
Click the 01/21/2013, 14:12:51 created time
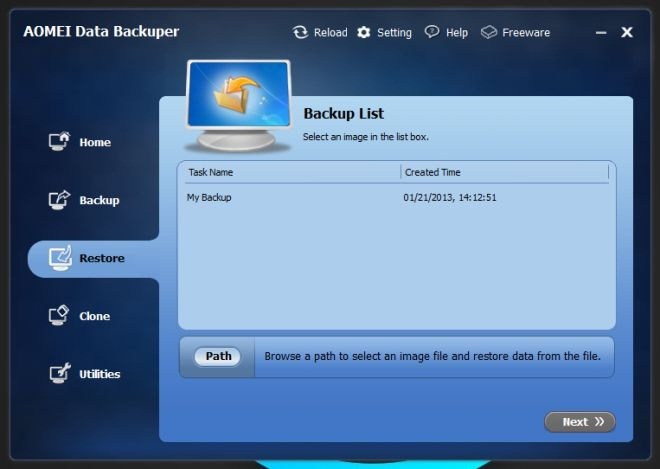click(x=450, y=197)
